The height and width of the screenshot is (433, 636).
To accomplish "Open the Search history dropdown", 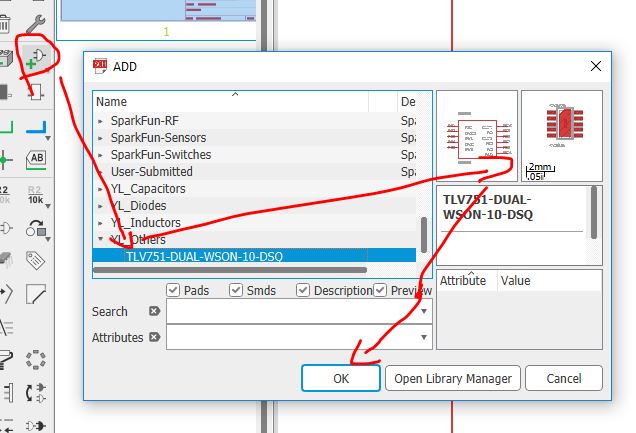I will pos(424,312).
